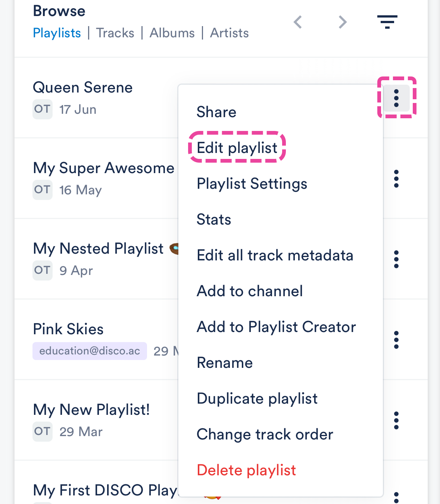
Task: Choose Share from the context menu
Action: click(x=216, y=112)
